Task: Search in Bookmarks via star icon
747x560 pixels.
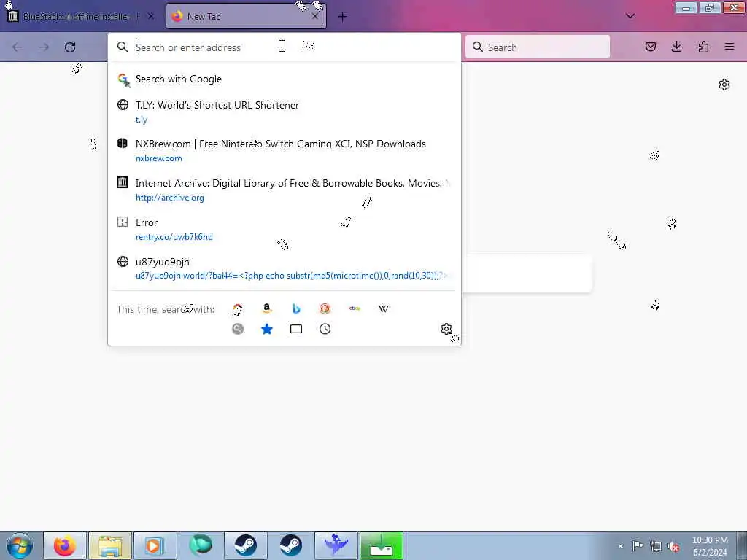Action: point(267,329)
